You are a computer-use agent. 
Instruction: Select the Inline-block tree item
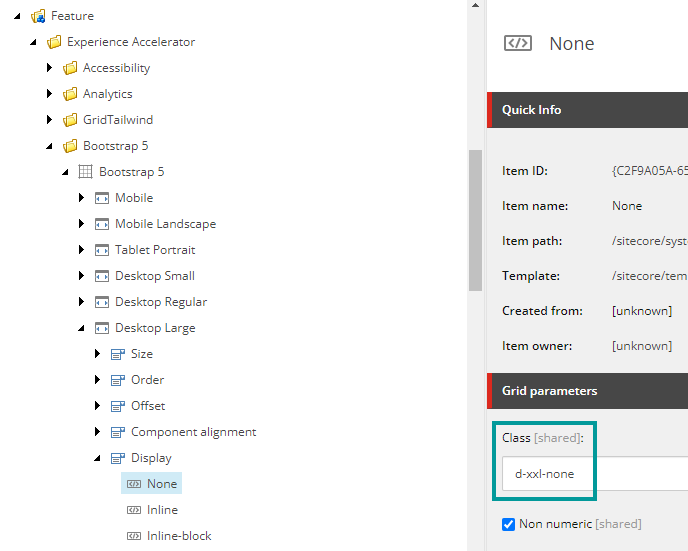(x=179, y=536)
